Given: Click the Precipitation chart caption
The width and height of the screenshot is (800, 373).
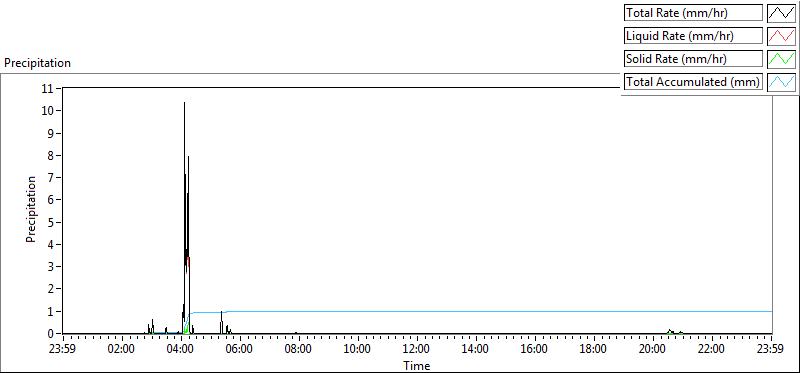Looking at the screenshot, I should (37, 63).
